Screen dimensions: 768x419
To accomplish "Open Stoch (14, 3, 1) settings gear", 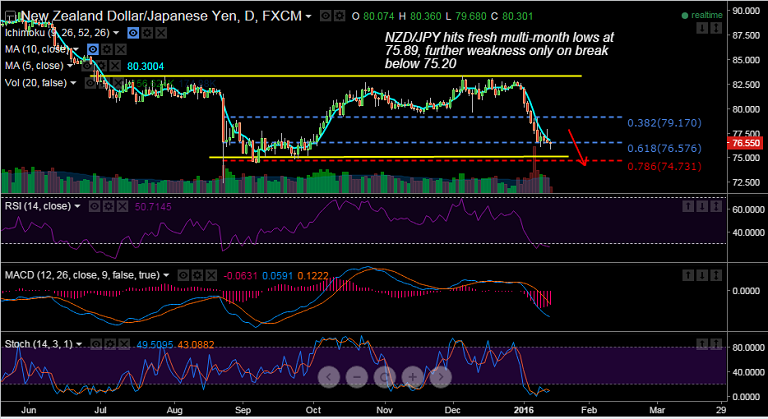I will point(110,345).
